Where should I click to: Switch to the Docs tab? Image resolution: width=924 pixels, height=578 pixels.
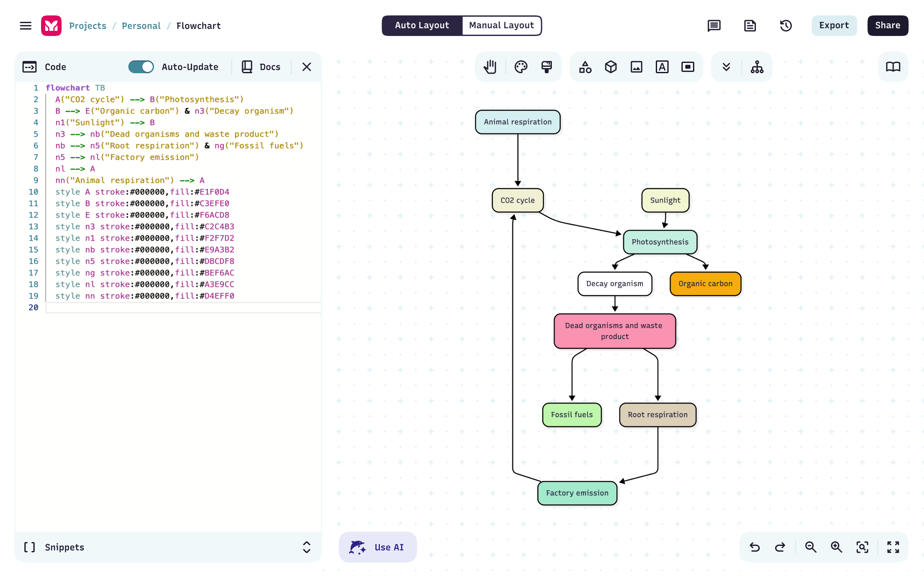pos(261,67)
